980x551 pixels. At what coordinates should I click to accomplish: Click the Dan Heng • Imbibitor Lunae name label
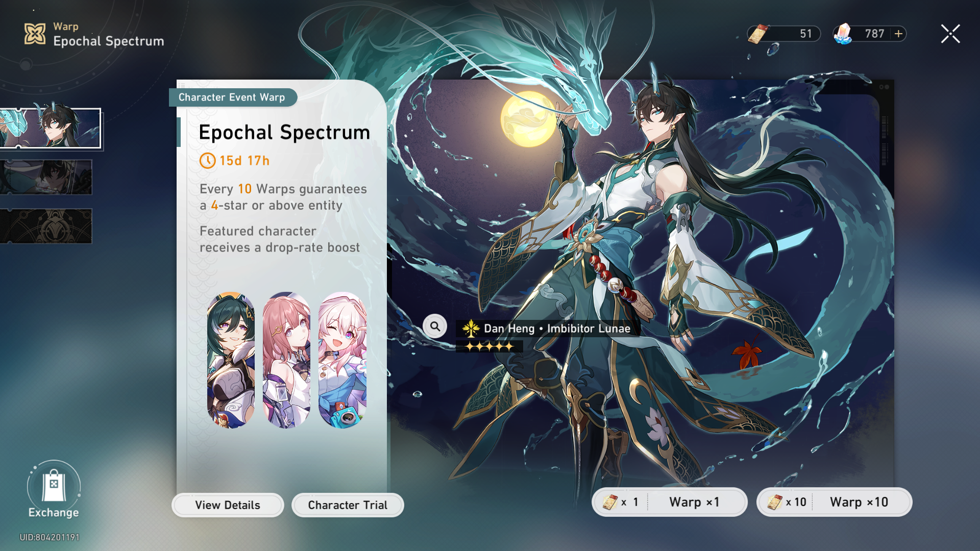coord(557,329)
